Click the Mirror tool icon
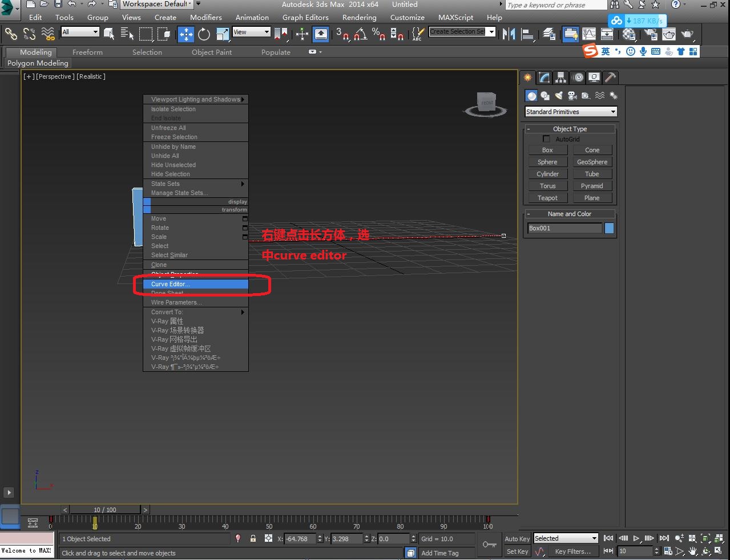730x560 pixels. click(x=509, y=34)
